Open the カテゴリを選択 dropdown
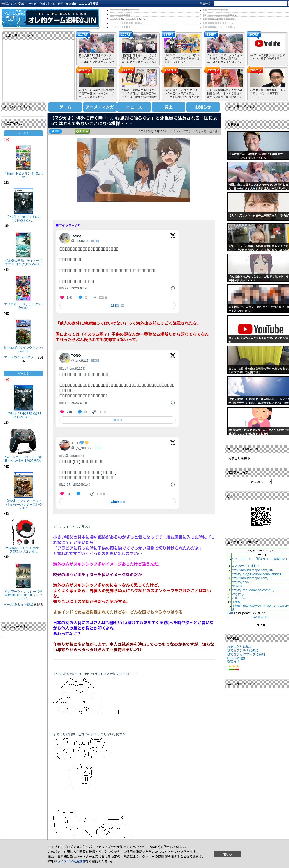This screenshot has width=289, height=868. pos(258,458)
